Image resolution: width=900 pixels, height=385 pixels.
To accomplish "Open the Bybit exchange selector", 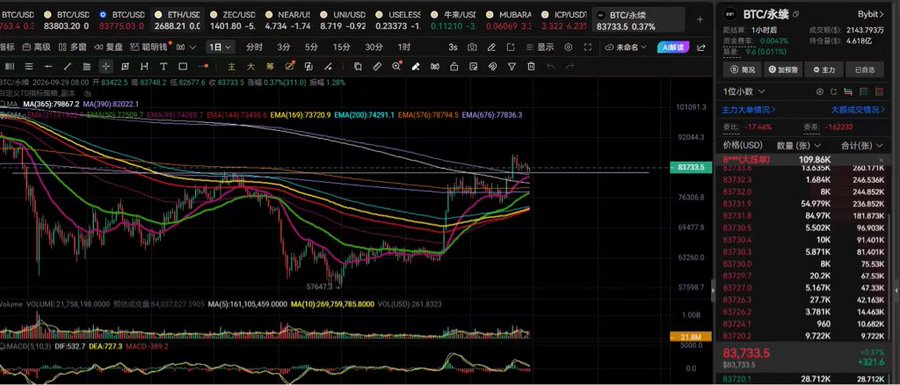I will [871, 13].
